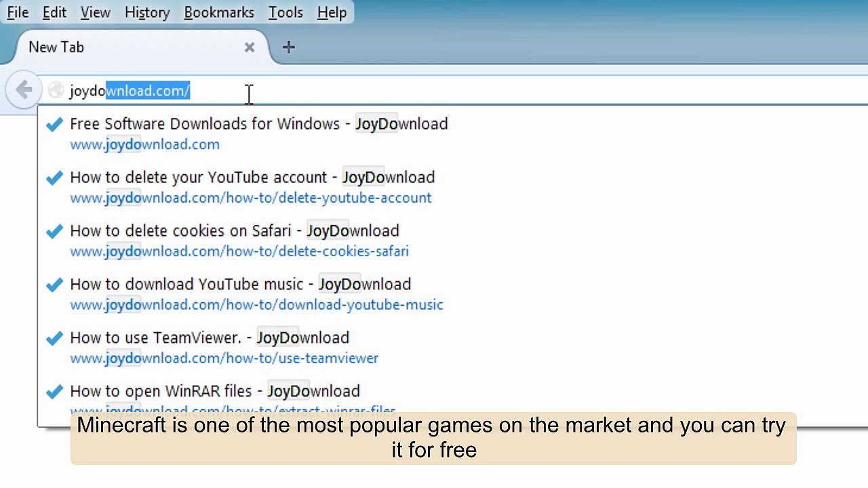Click checkmark icon beside open WinRAR files
Screen dimensions: 868x488
[54, 392]
